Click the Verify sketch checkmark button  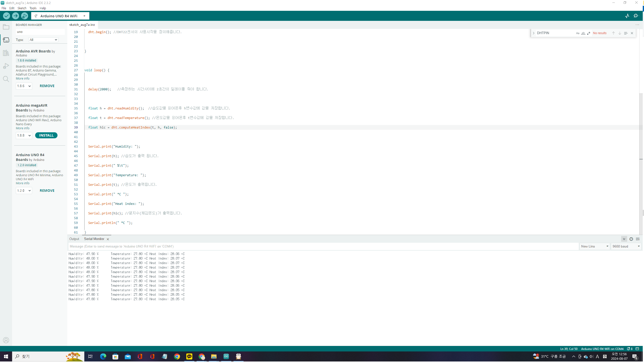[7, 16]
